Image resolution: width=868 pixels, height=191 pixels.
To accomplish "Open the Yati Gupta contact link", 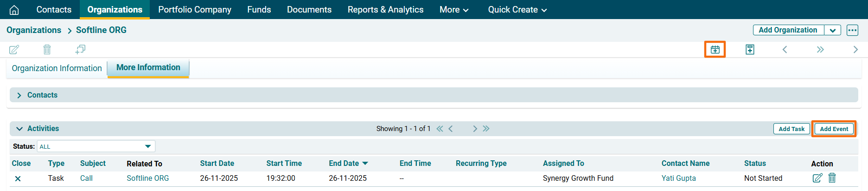I will click(678, 178).
